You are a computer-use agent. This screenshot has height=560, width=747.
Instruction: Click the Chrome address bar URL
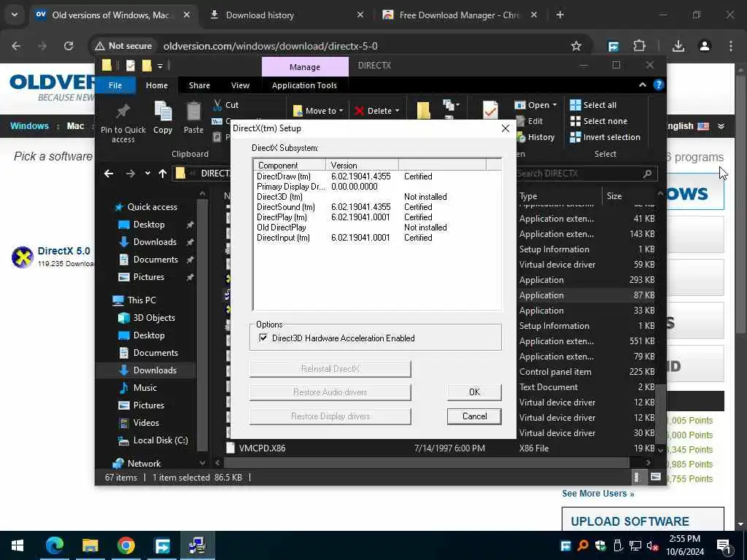tap(270, 46)
